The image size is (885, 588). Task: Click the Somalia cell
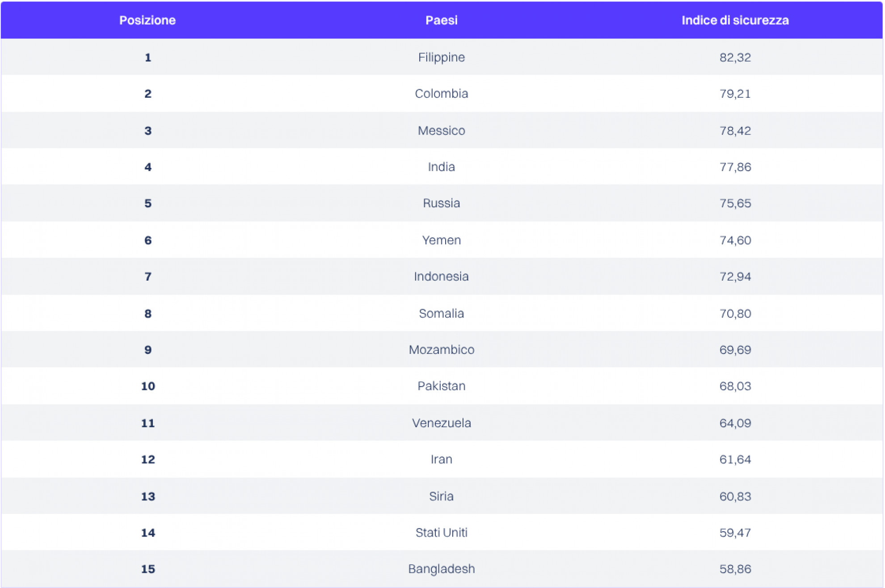[x=441, y=313]
